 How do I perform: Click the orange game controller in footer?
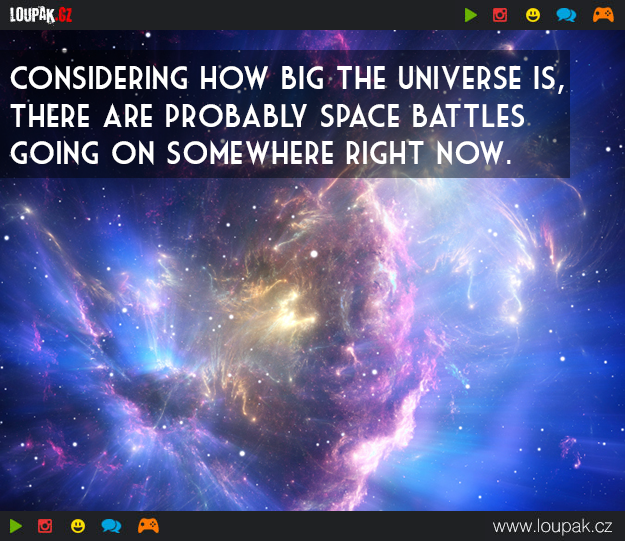click(148, 526)
